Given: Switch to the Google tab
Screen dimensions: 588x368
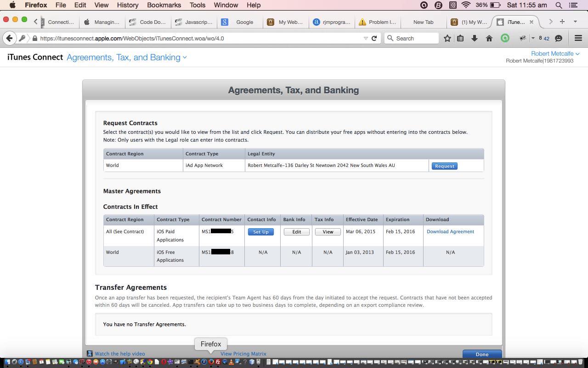Looking at the screenshot, I should pos(240,22).
